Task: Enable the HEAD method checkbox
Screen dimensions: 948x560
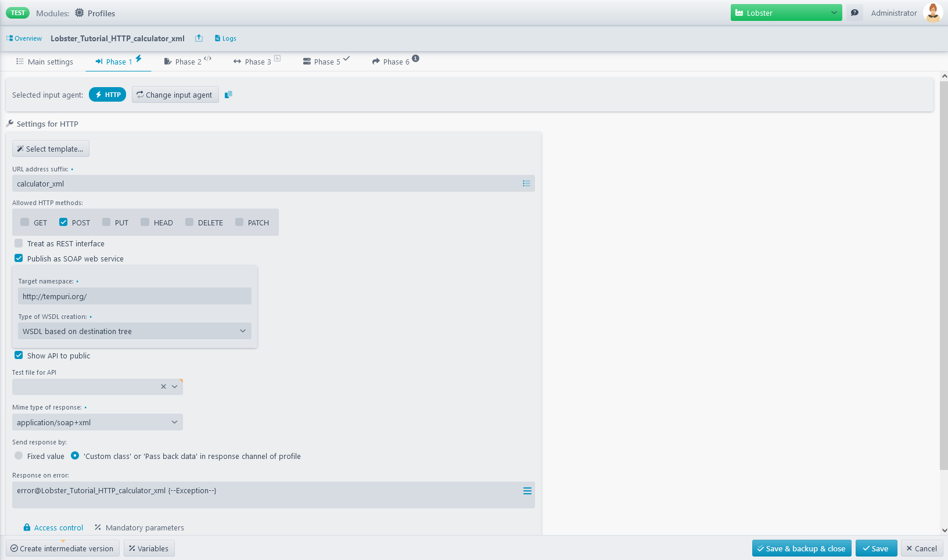Action: 145,222
